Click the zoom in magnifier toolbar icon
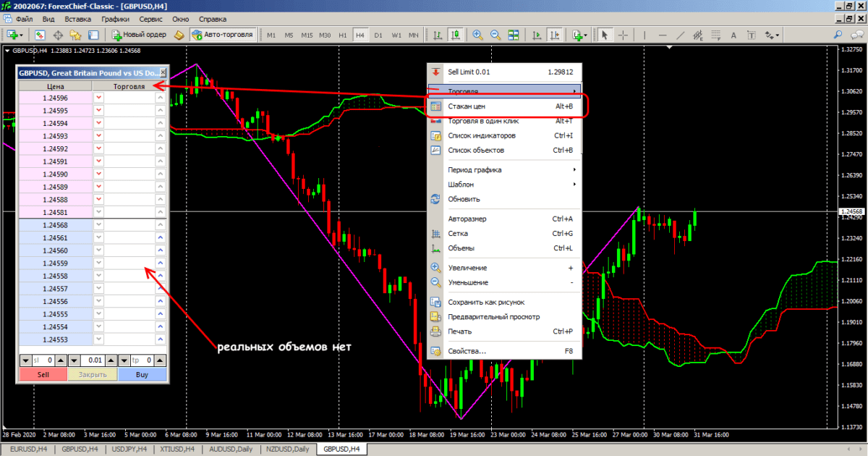Viewport: 868px width, 456px height. (477, 35)
